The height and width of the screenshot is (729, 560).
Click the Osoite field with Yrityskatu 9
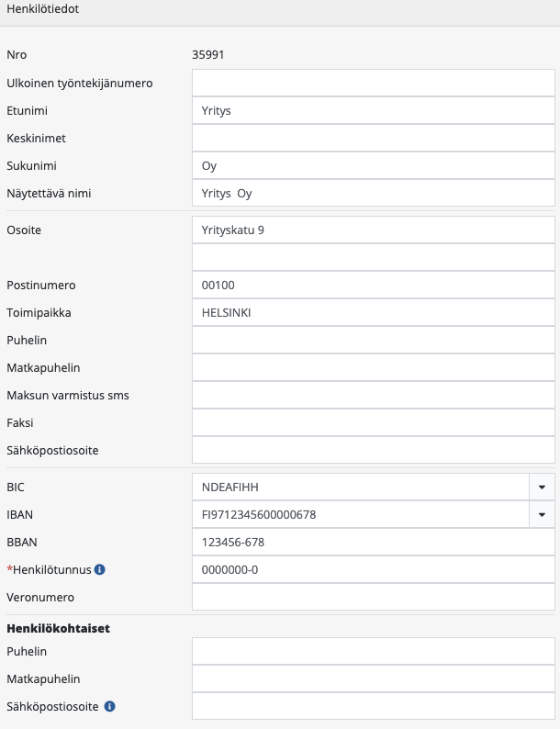tap(374, 230)
